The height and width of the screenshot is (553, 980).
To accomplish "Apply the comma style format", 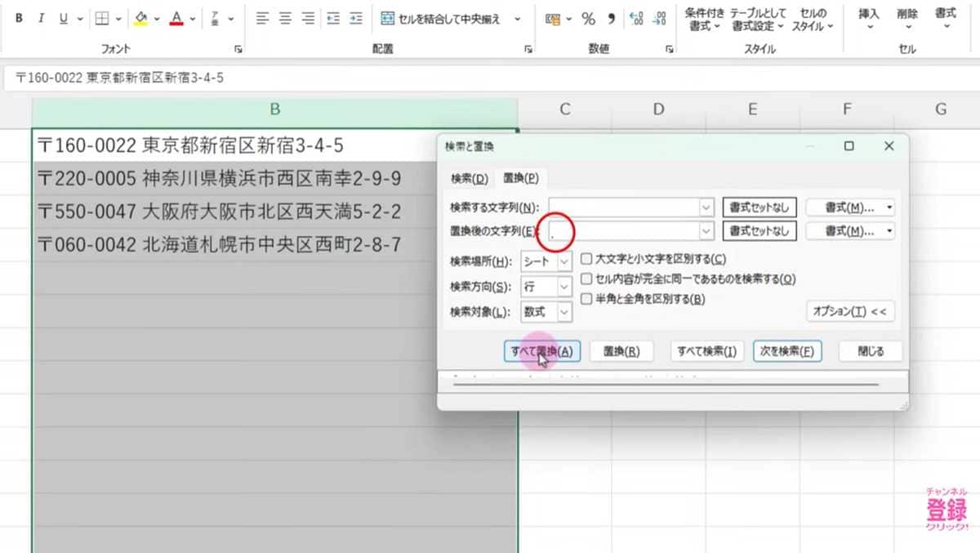I will coord(611,17).
